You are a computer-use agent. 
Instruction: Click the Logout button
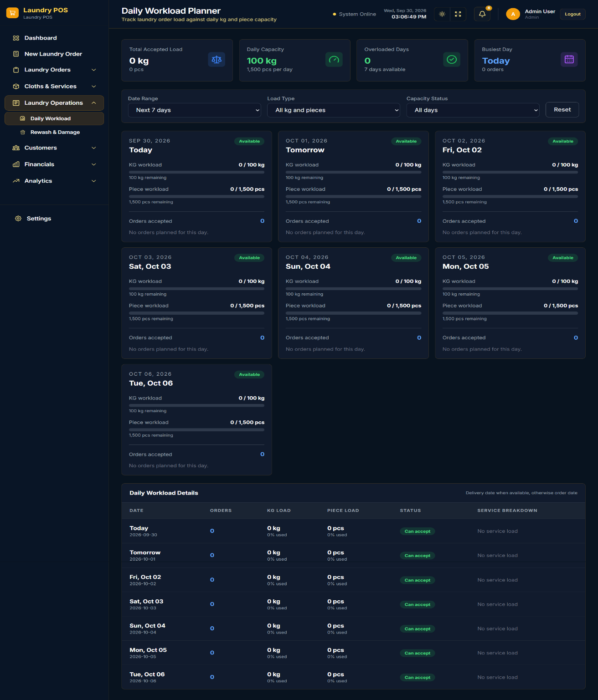pos(572,14)
